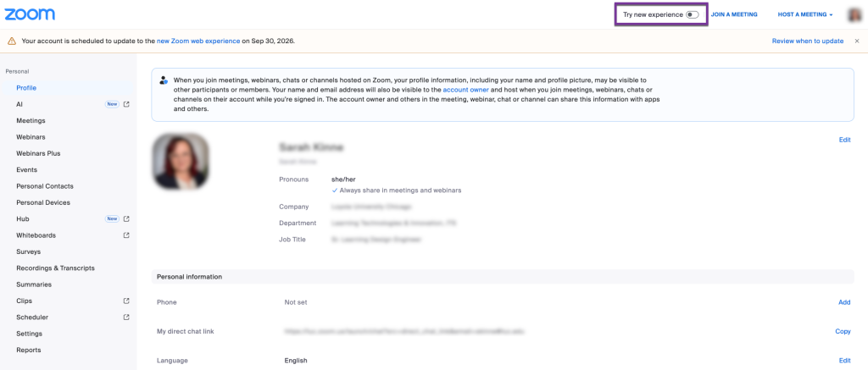Click Add for the Phone row

(x=845, y=302)
